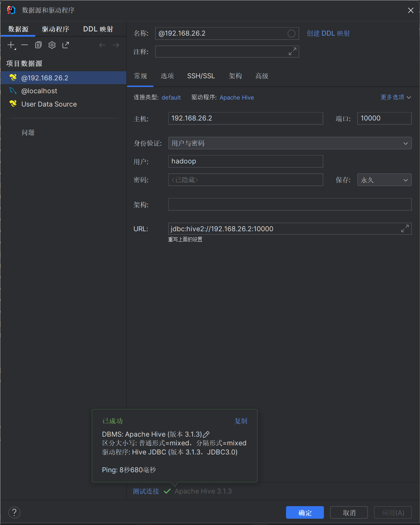This screenshot has width=420, height=525.
Task: Select User Data Source entry
Action: (x=63, y=104)
